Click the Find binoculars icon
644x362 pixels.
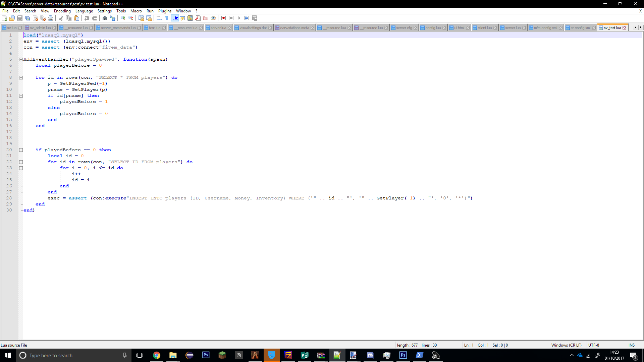coord(105,18)
